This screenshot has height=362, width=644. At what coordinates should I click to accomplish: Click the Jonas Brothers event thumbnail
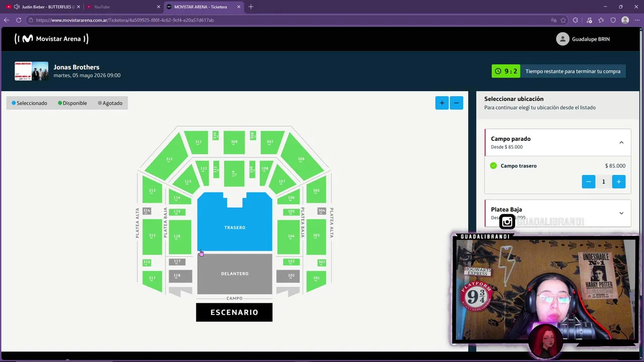31,71
